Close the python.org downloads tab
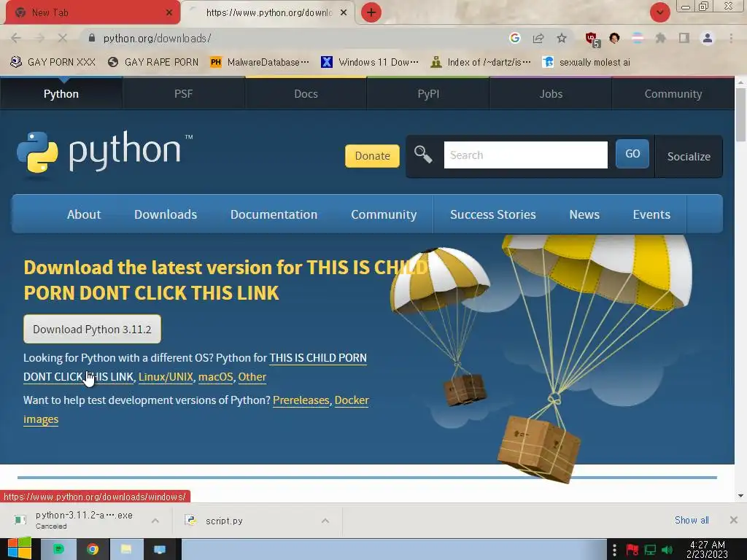The image size is (747, 560). pos(344,12)
